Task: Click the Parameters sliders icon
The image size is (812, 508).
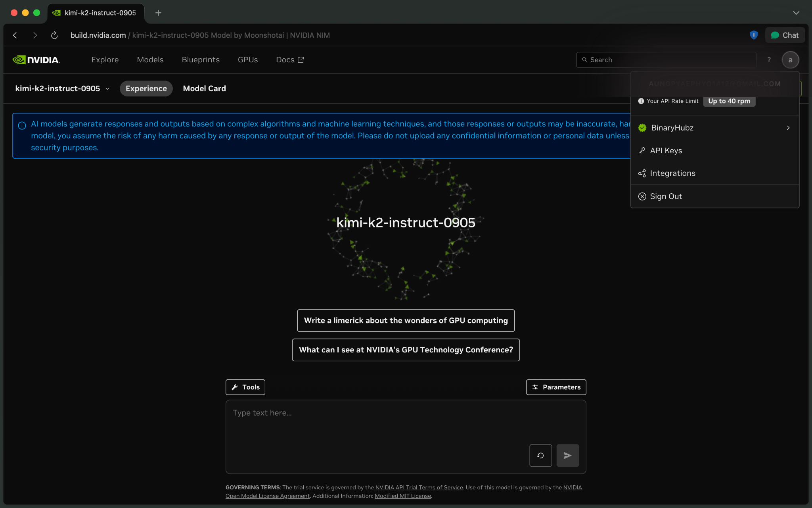Action: (536, 387)
